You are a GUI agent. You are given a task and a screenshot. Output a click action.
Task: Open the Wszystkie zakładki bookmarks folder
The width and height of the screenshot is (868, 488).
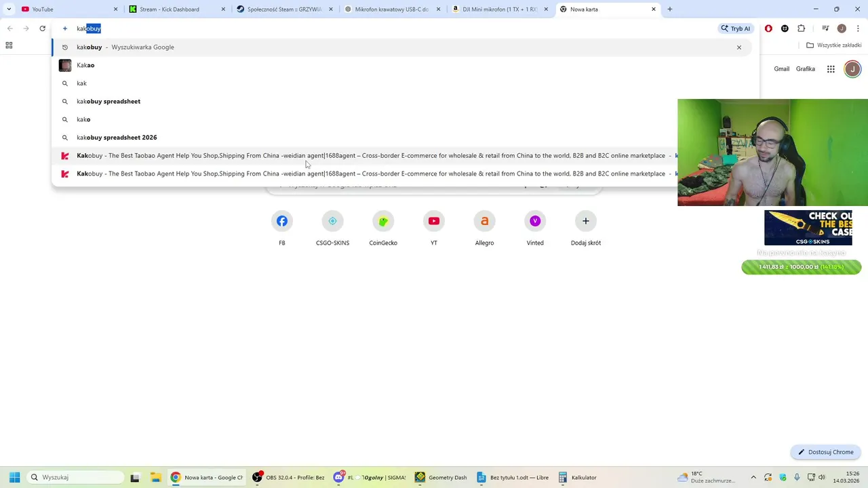[x=834, y=45]
